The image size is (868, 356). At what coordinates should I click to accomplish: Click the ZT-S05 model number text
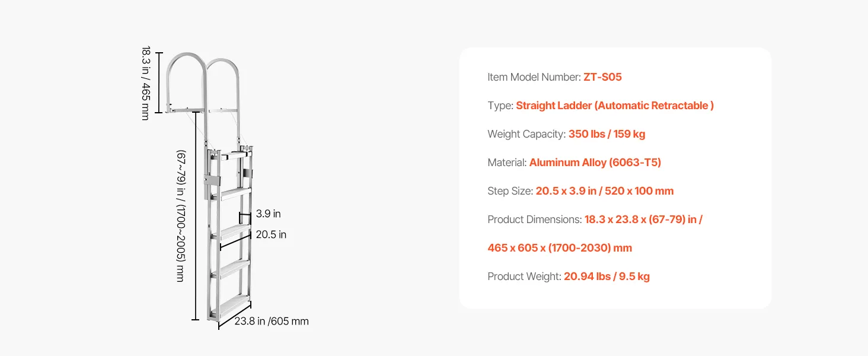(x=602, y=77)
